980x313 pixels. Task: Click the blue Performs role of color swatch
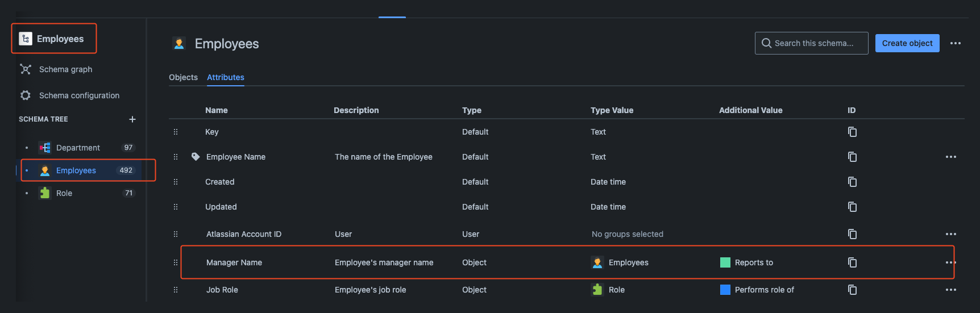pos(725,290)
